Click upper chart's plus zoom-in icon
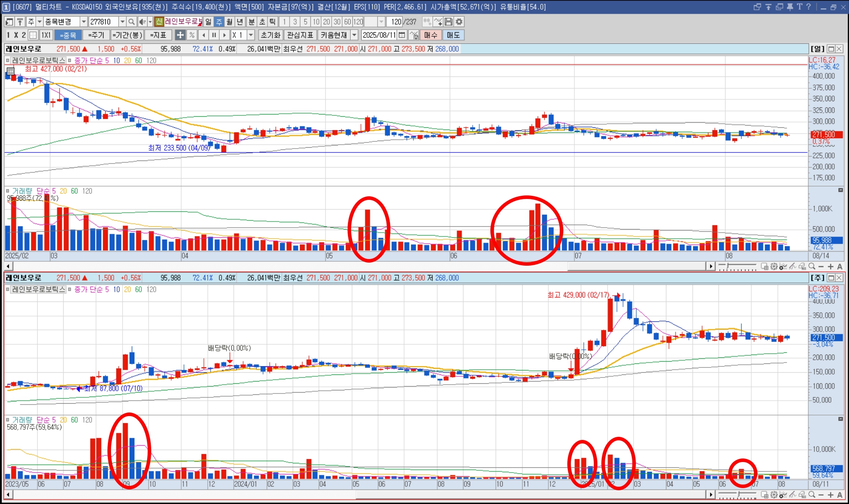The width and height of the screenshot is (849, 504). pyautogui.click(x=830, y=266)
